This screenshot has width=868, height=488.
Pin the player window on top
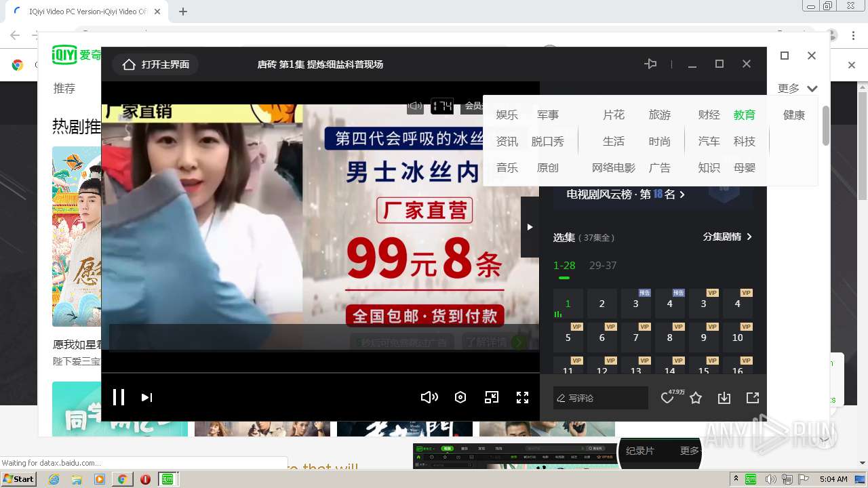point(650,64)
